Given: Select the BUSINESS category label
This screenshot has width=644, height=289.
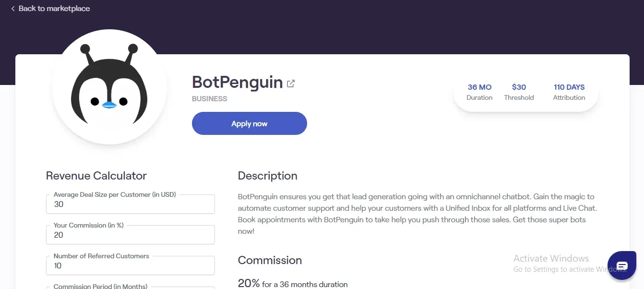Looking at the screenshot, I should (210, 99).
